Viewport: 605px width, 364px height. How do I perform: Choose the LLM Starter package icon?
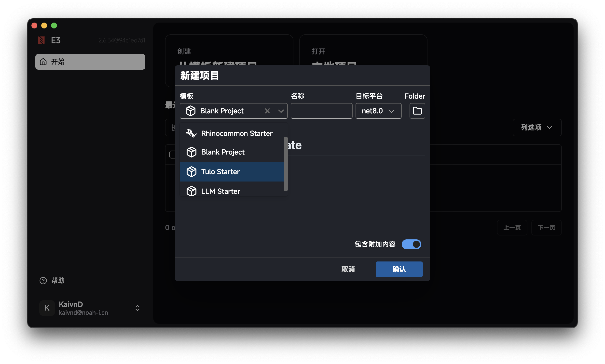coord(192,191)
